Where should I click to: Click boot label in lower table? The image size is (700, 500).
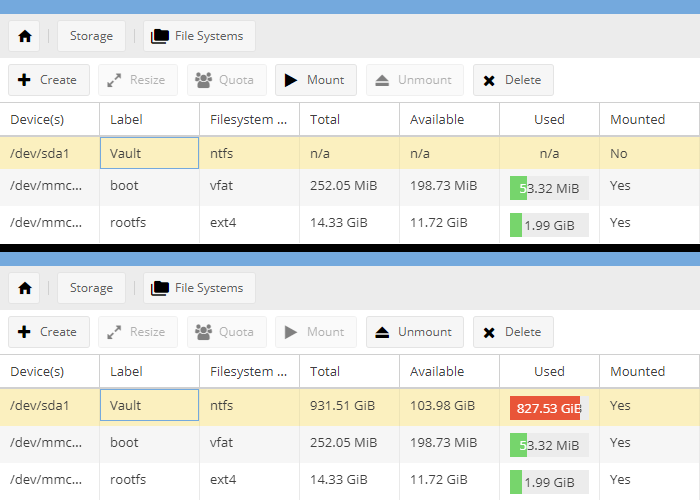(124, 443)
